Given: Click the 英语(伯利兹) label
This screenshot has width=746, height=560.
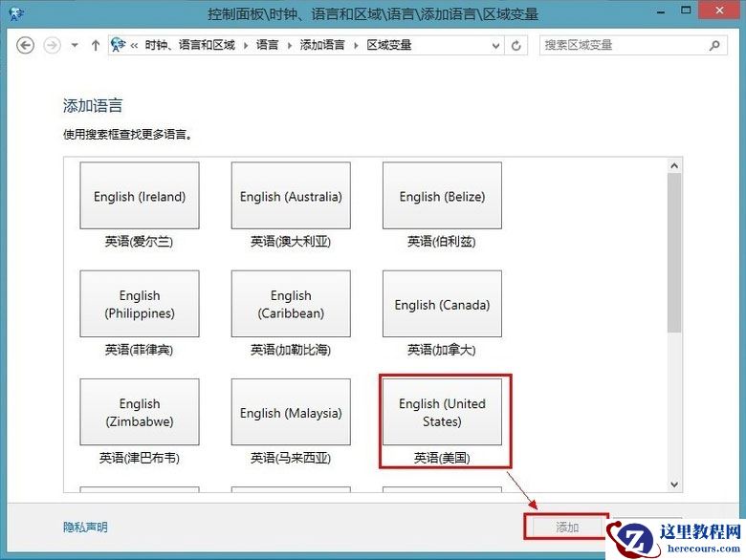Looking at the screenshot, I should point(442,242).
